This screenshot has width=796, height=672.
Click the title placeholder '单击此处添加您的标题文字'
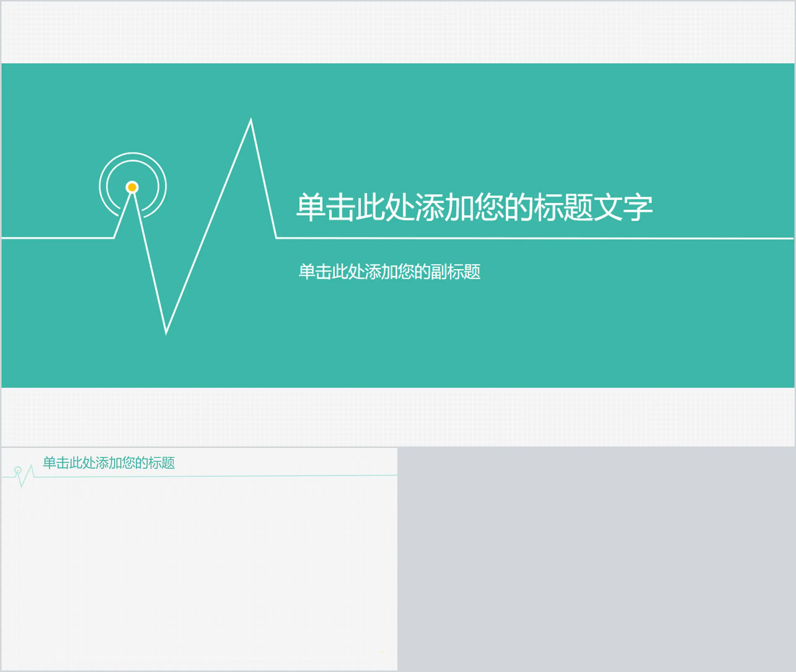(x=475, y=207)
